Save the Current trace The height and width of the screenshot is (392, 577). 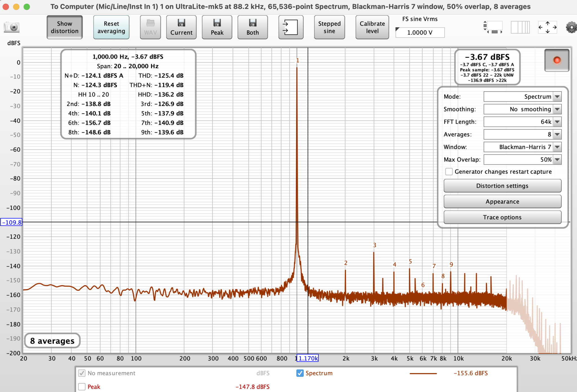181,27
